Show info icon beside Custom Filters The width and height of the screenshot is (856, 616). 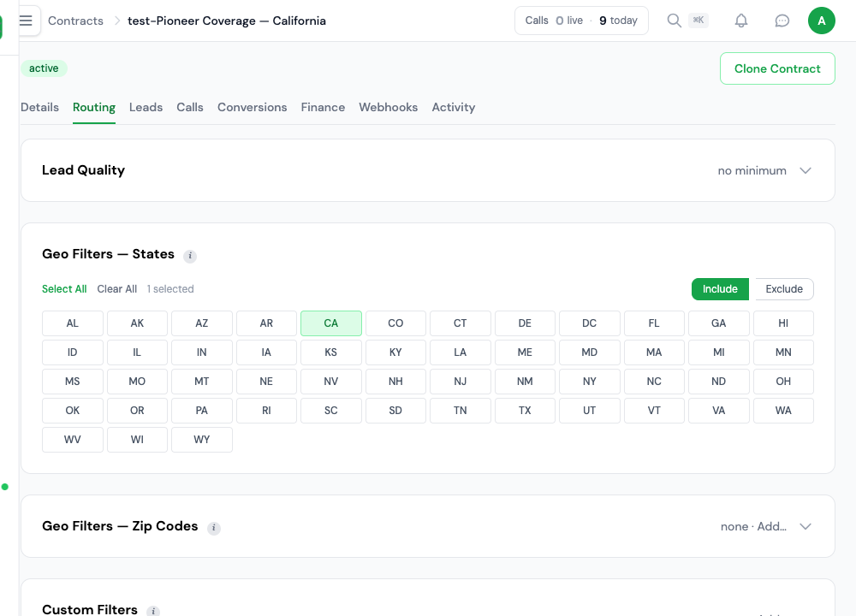click(x=153, y=611)
